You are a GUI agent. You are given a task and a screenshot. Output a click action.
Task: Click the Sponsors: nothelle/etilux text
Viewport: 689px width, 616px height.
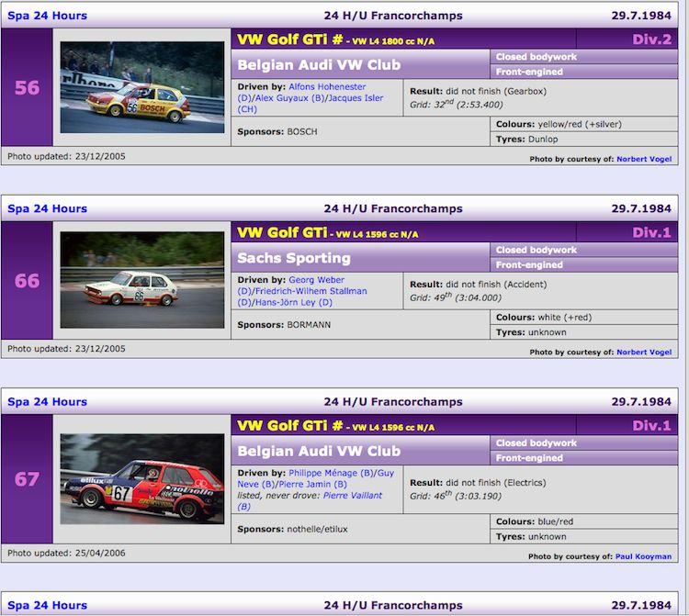tap(292, 529)
